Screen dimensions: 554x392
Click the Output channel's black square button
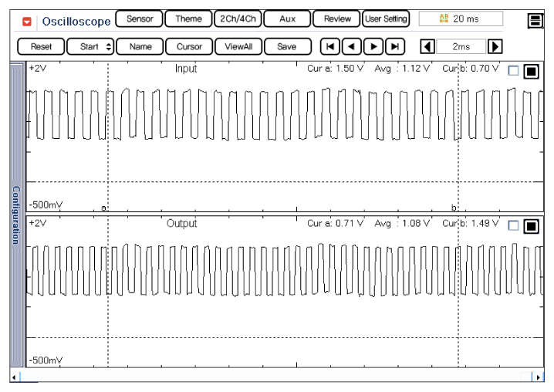(x=532, y=226)
